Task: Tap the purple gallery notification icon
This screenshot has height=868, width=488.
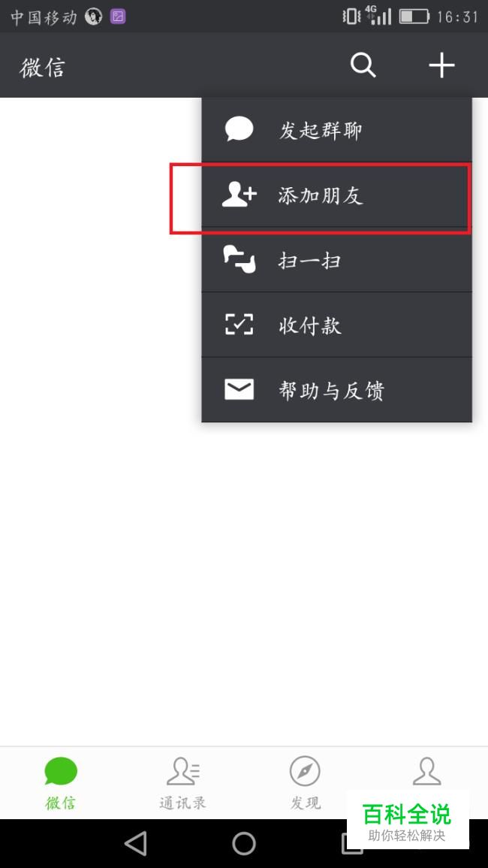Action: (118, 17)
